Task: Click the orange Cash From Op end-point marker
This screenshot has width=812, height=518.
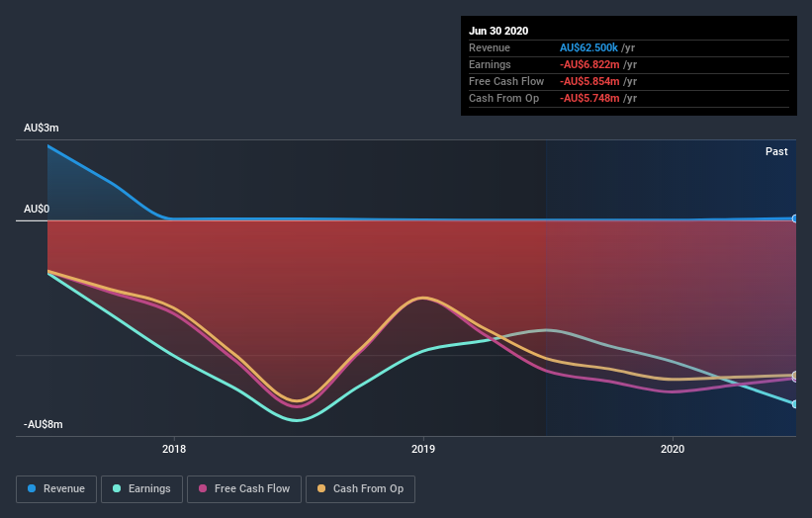Action: [x=794, y=376]
